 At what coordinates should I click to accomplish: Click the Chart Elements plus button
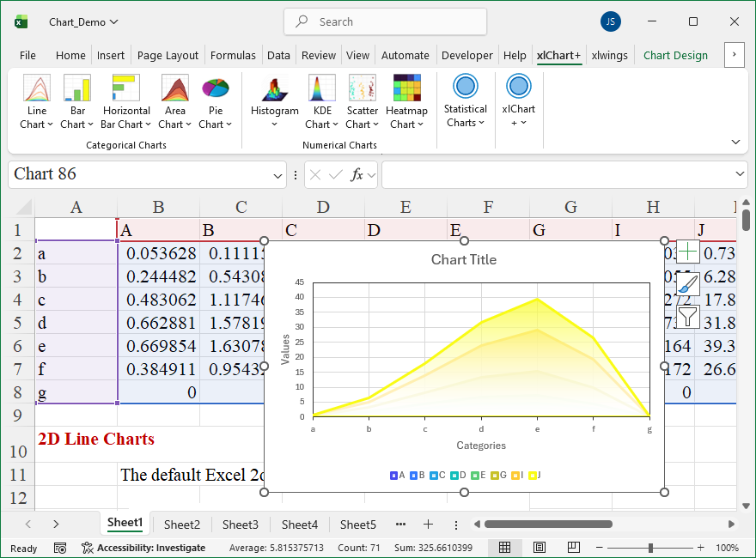(x=687, y=252)
